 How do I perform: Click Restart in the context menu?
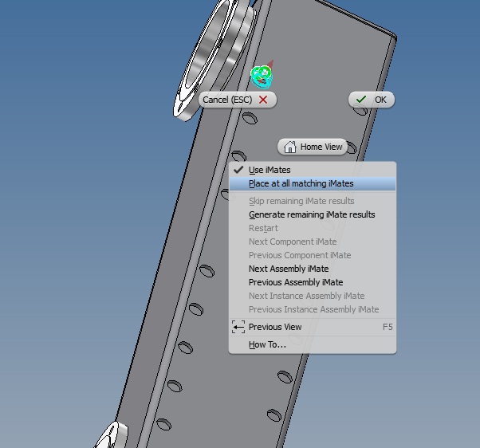tap(263, 228)
